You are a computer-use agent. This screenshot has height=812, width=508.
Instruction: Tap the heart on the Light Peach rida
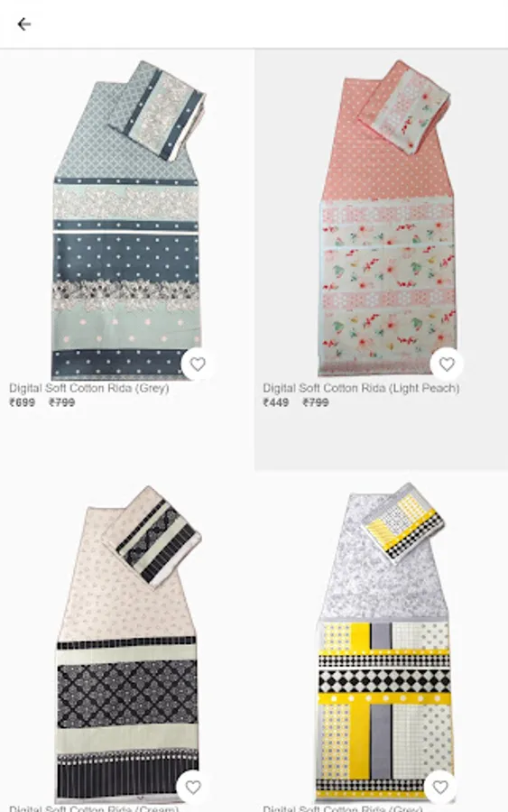click(x=447, y=364)
